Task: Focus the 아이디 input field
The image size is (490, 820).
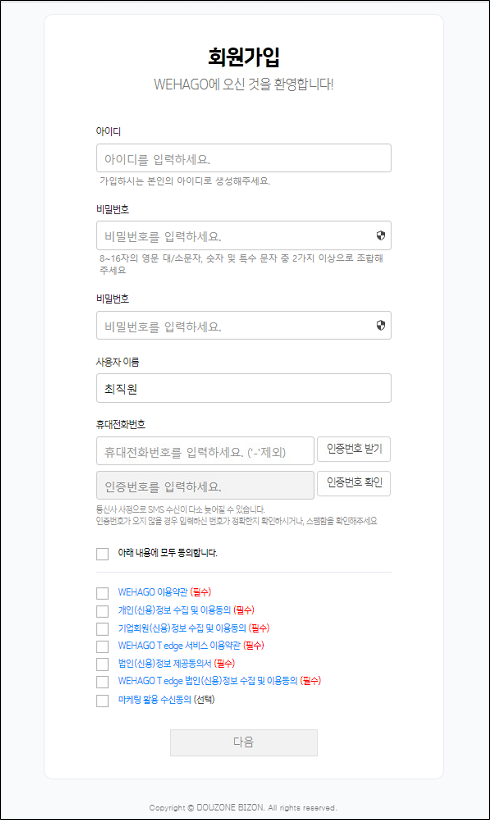Action: coord(244,158)
